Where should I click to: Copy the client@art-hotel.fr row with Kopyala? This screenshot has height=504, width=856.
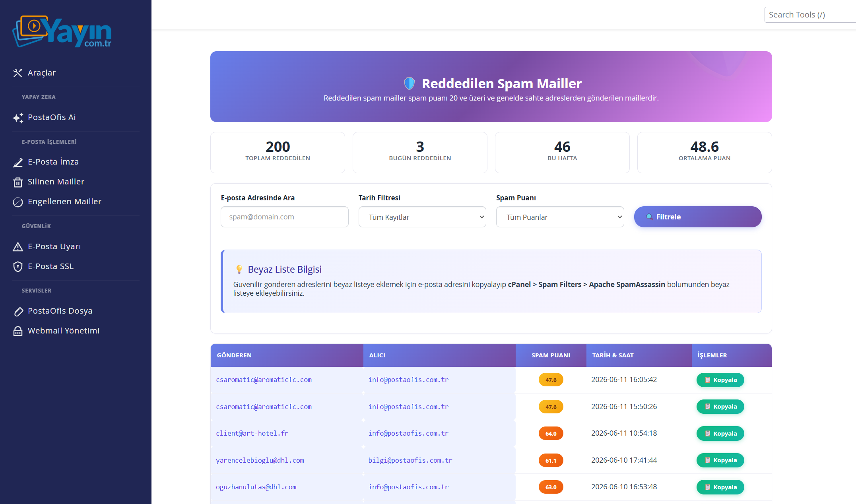(x=720, y=434)
